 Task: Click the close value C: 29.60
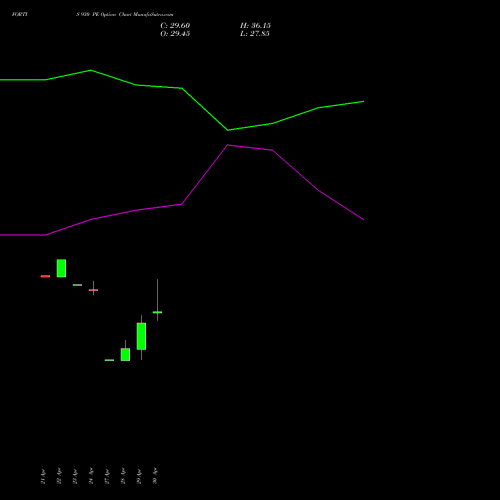(x=175, y=26)
